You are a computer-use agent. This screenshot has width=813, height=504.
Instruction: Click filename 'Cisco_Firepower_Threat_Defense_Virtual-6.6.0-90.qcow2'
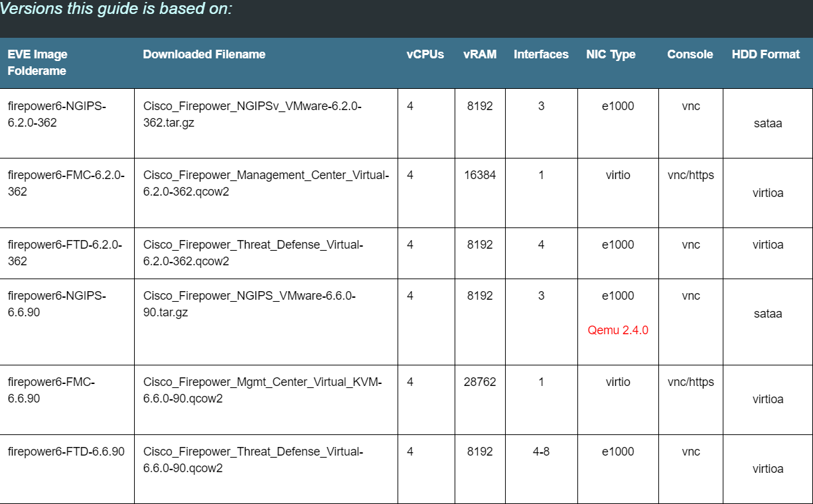coord(254,460)
